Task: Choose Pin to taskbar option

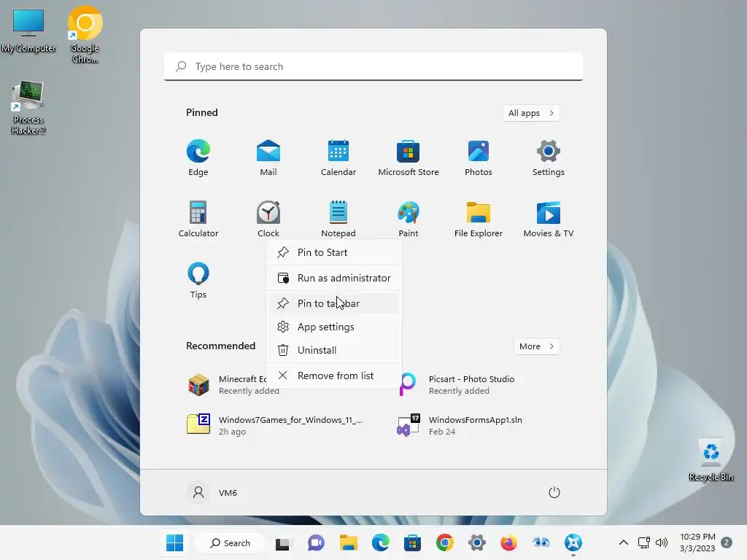Action: coord(334,303)
